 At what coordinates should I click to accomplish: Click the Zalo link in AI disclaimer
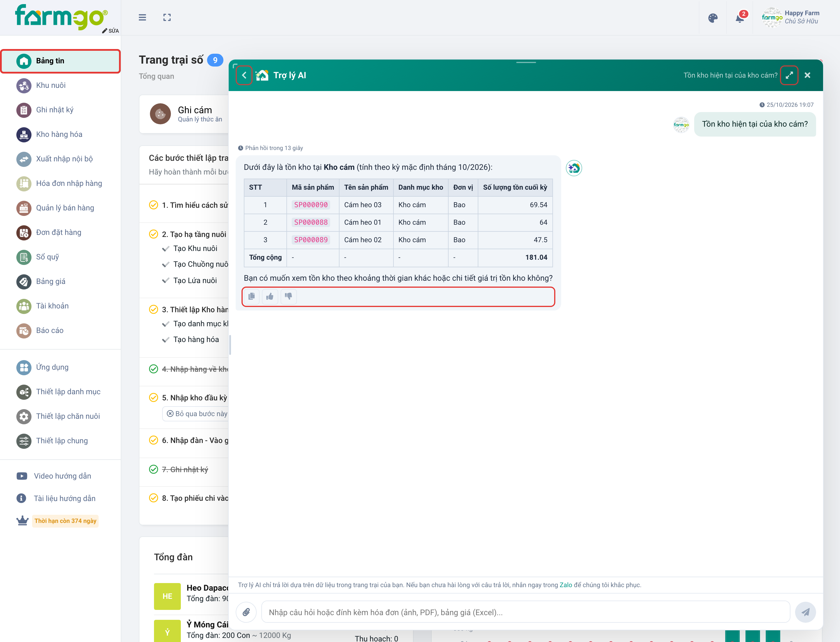pos(566,585)
